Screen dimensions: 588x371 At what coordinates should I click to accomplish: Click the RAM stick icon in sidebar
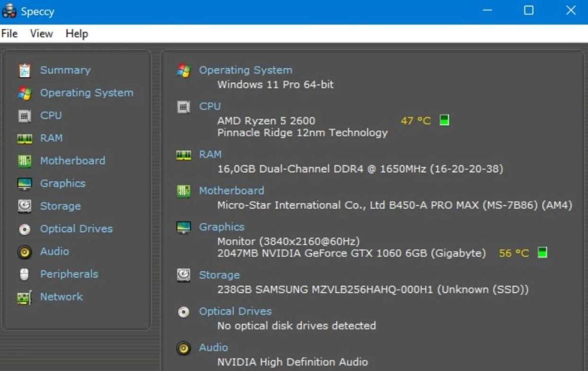coord(25,138)
